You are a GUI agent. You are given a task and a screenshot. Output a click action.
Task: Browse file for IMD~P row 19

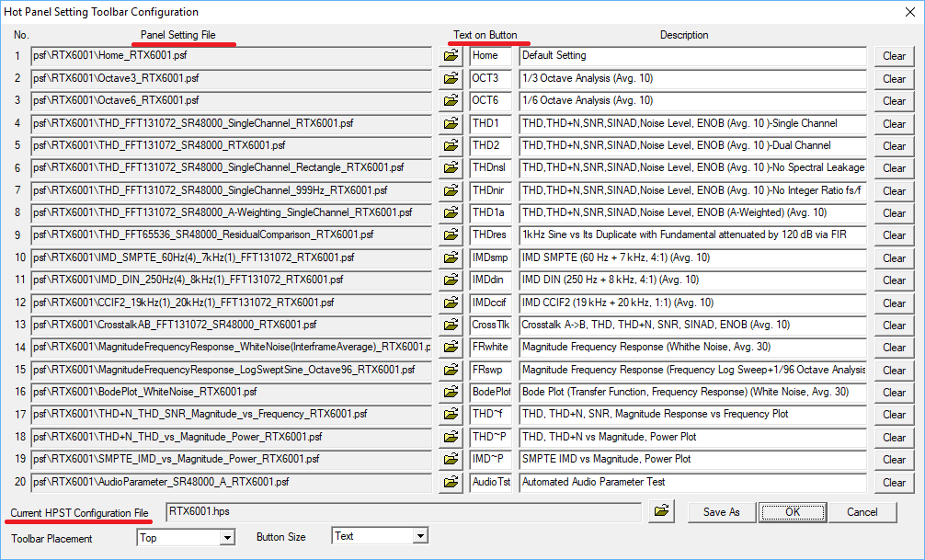pos(451,460)
